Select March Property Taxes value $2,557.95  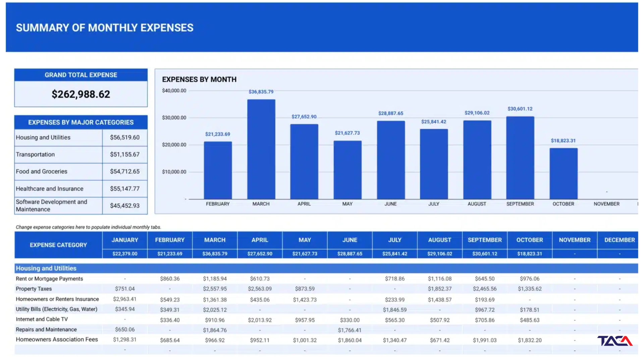point(215,289)
